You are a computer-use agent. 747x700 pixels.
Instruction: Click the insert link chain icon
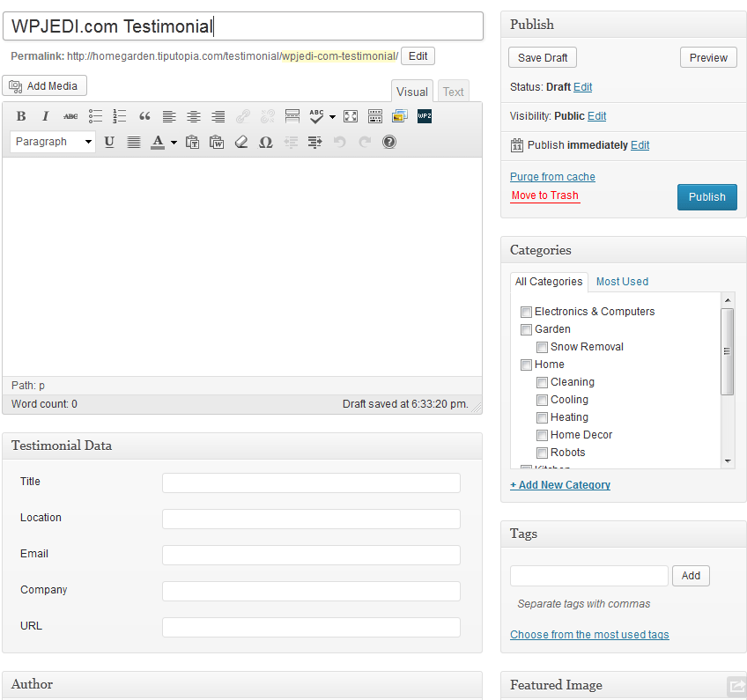coord(243,116)
